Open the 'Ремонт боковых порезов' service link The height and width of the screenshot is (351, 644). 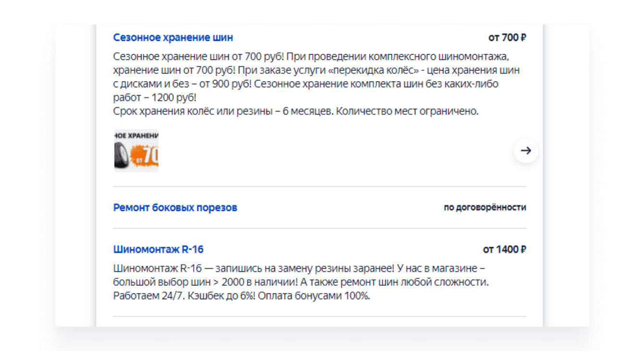coord(175,208)
